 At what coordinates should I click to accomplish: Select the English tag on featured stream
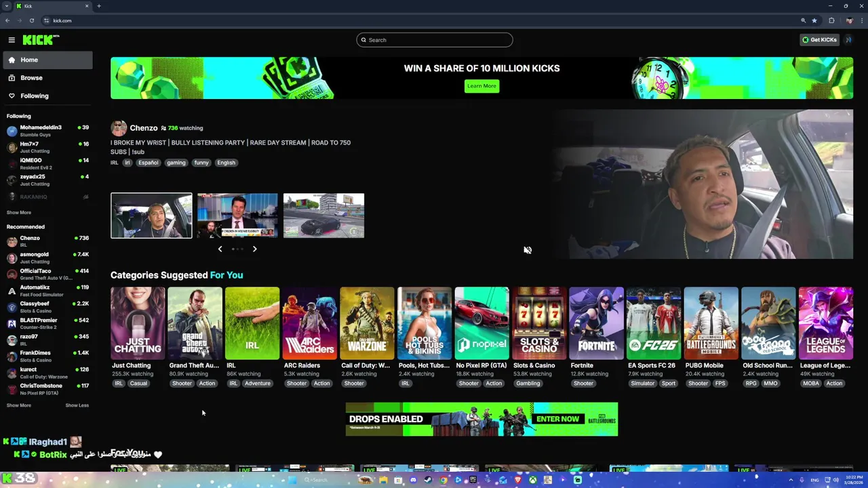[x=226, y=163]
